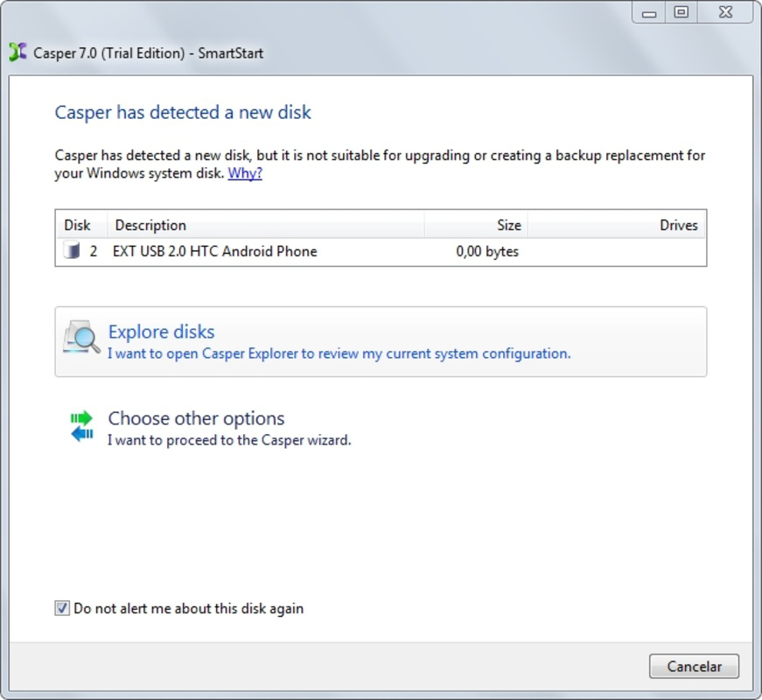
Task: Click the green and blue arrows icon
Action: tap(81, 426)
